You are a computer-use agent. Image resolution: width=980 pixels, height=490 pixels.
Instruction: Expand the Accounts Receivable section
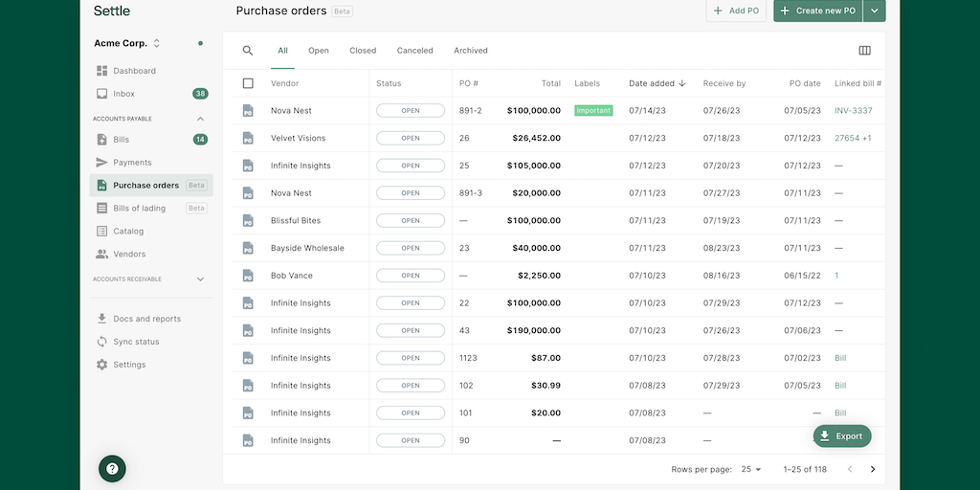[x=200, y=279]
